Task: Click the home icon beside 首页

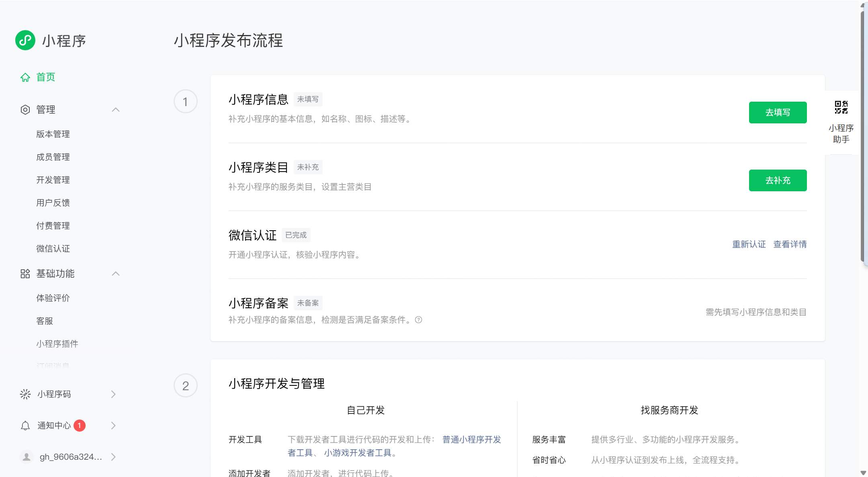Action: point(25,77)
